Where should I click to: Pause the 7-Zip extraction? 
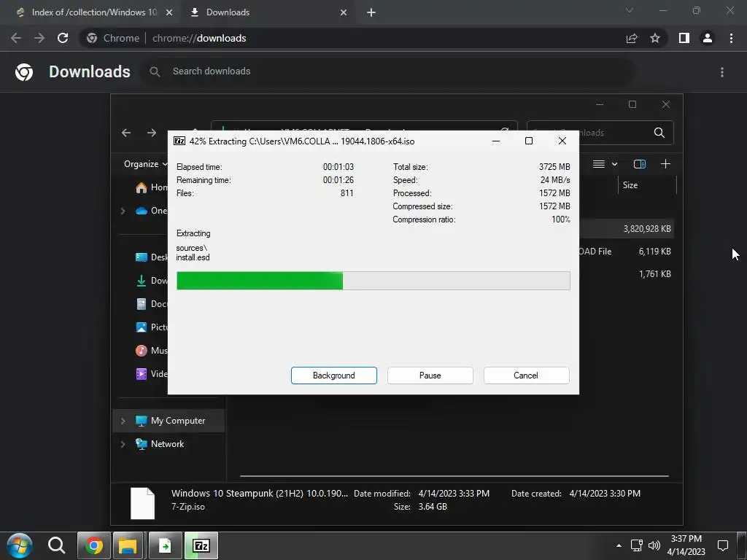pos(430,376)
